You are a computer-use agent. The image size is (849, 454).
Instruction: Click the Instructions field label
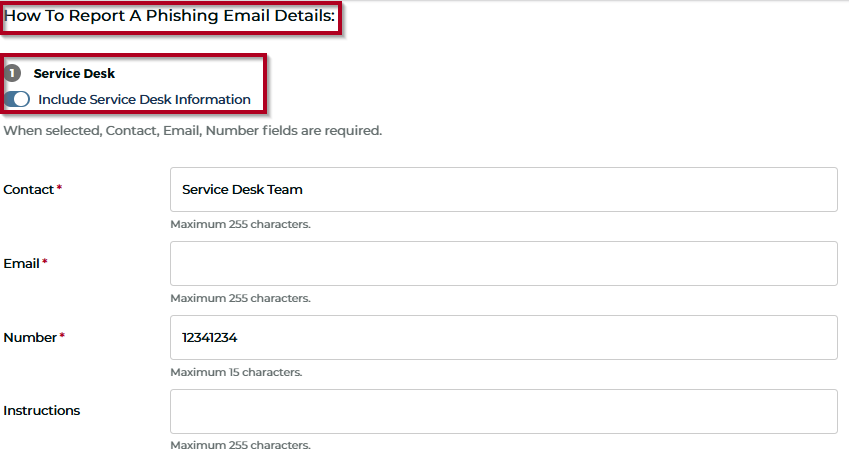(x=42, y=411)
